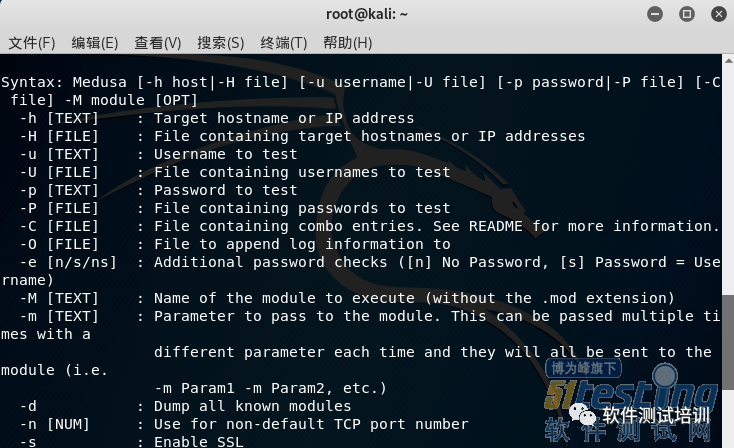Click the '-M [TEXT]' module option line
Viewport: 734px width, 448px height.
[346, 298]
